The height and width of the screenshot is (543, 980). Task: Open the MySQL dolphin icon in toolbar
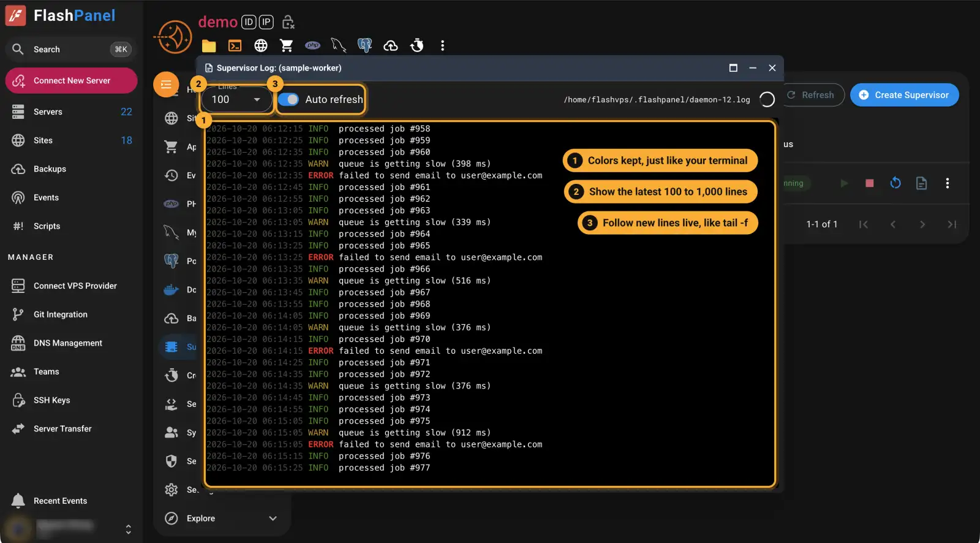click(x=339, y=45)
